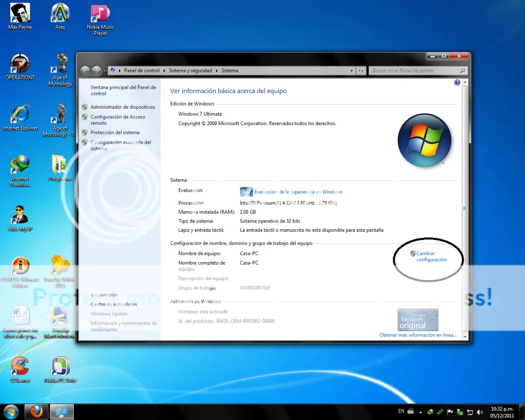
Task: Open EVEREST Ultimate Edition shortcut
Action: pyautogui.click(x=20, y=272)
